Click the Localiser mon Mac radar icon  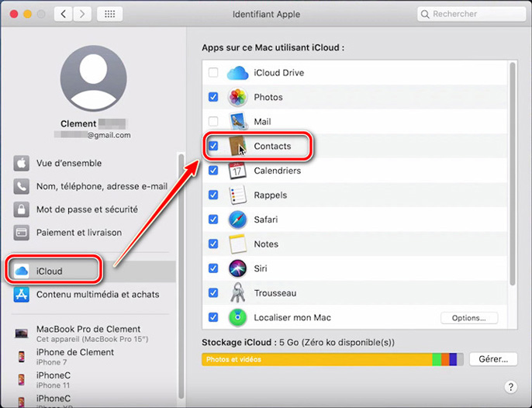point(237,317)
